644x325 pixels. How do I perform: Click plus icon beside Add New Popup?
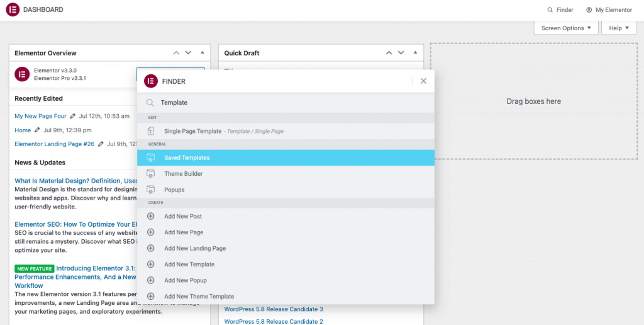pyautogui.click(x=151, y=280)
